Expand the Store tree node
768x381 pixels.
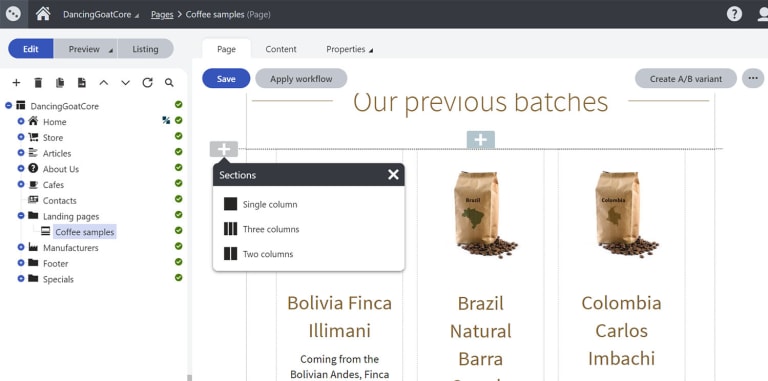click(21, 137)
